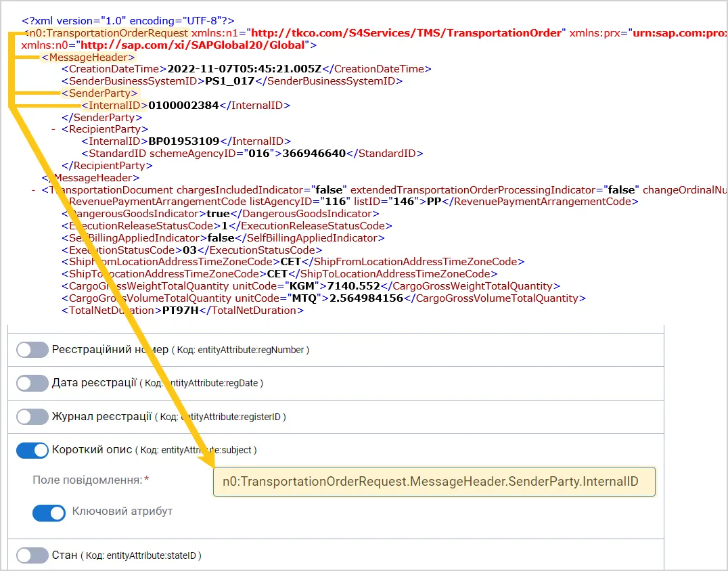The height and width of the screenshot is (571, 728).
Task: Select the SenderParty opening tag
Action: point(100,93)
